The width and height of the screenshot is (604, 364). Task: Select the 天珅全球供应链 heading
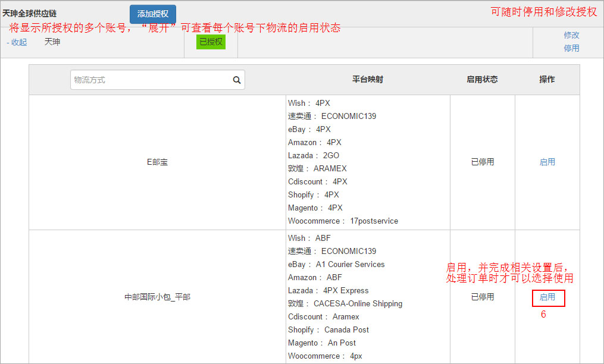[x=30, y=14]
